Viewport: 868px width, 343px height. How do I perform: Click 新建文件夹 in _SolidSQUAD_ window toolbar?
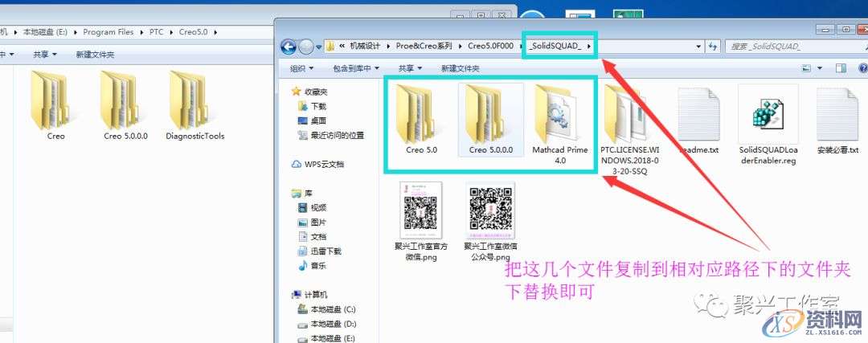(460, 68)
